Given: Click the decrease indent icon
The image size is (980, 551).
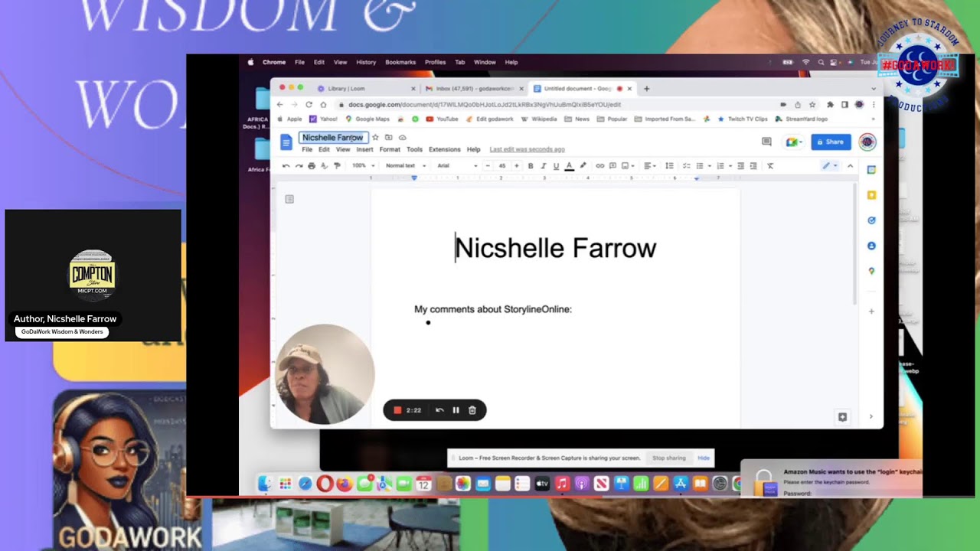Looking at the screenshot, I should click(x=740, y=166).
